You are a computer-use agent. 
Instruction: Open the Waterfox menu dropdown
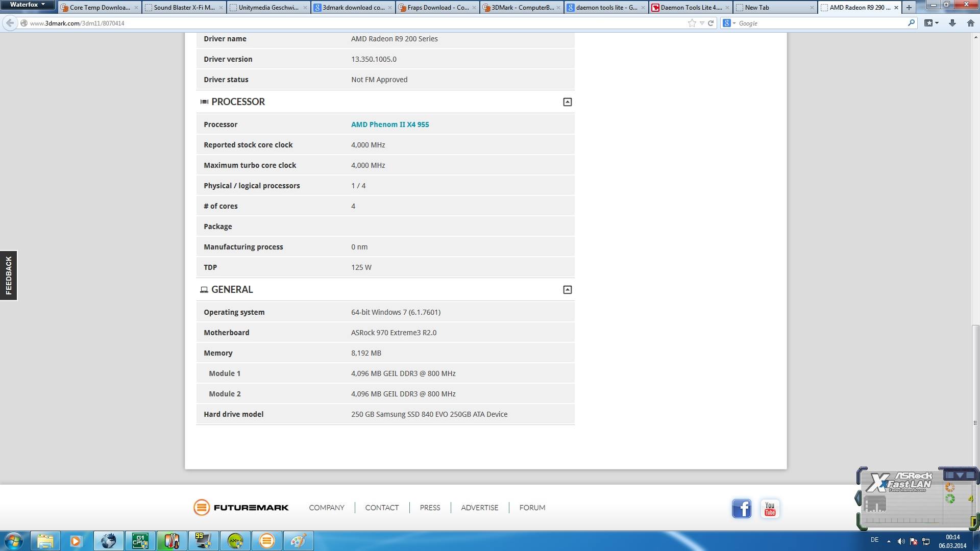click(x=27, y=5)
